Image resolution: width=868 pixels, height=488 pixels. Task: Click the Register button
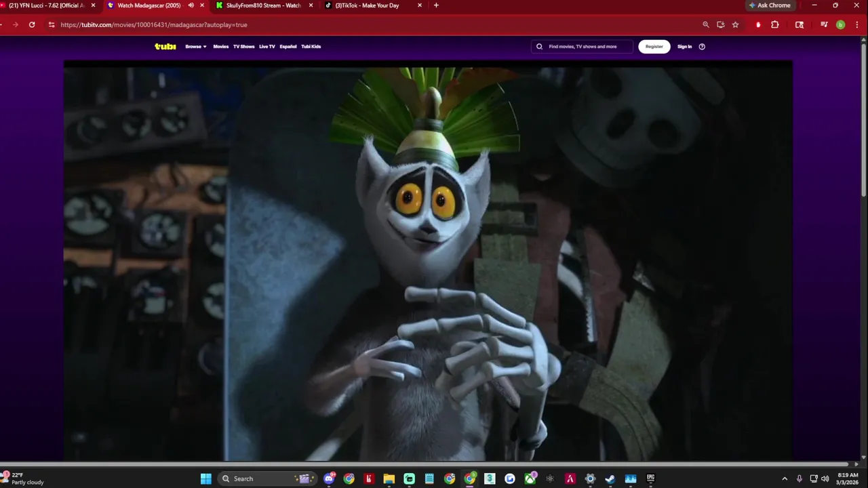[x=654, y=47]
